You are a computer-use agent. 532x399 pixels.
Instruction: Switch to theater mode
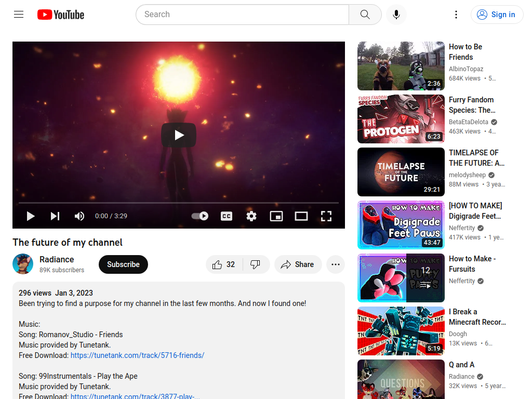click(x=301, y=216)
